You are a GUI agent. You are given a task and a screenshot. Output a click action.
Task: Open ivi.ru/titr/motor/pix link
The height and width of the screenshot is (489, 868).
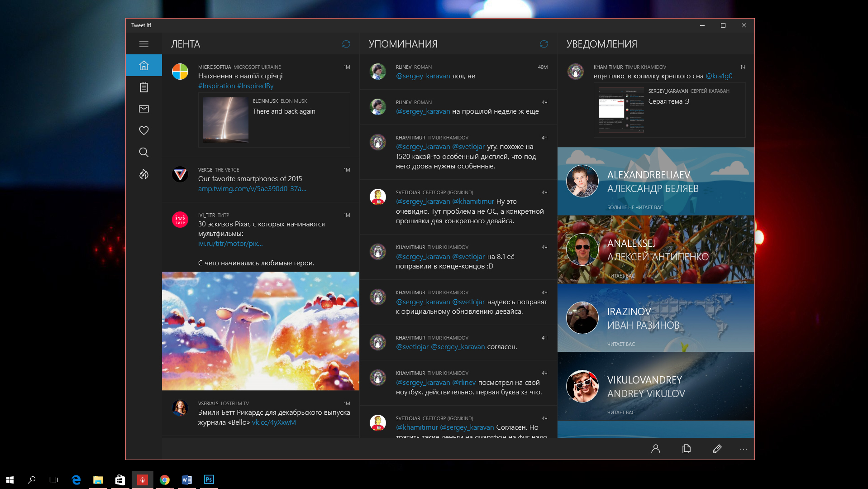click(x=230, y=244)
